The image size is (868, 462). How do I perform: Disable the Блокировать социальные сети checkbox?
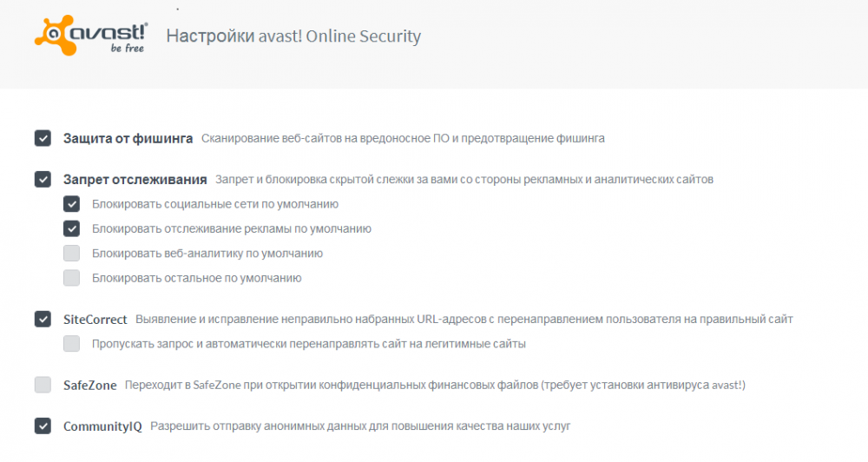71,204
